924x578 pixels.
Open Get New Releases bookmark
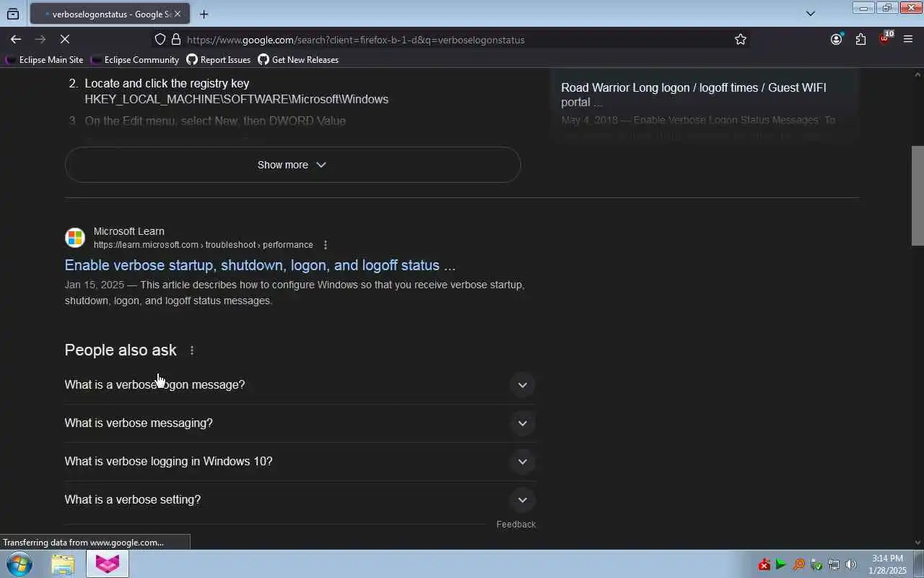[x=298, y=60]
